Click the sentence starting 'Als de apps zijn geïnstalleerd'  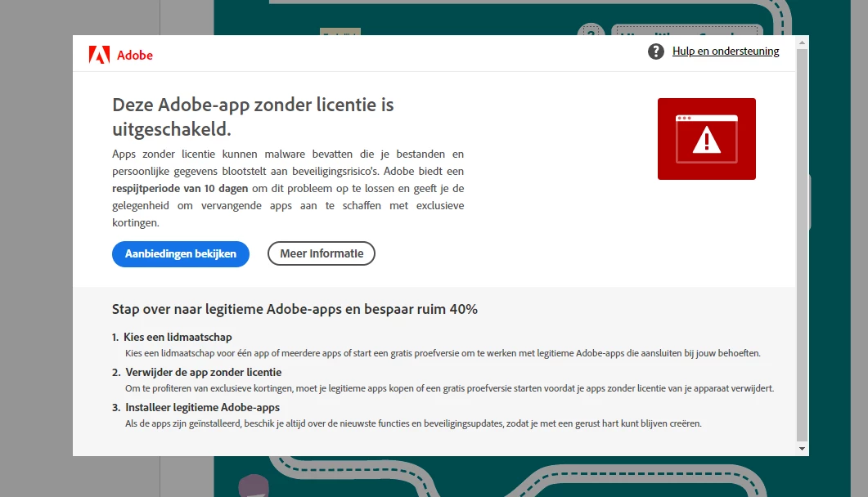413,423
